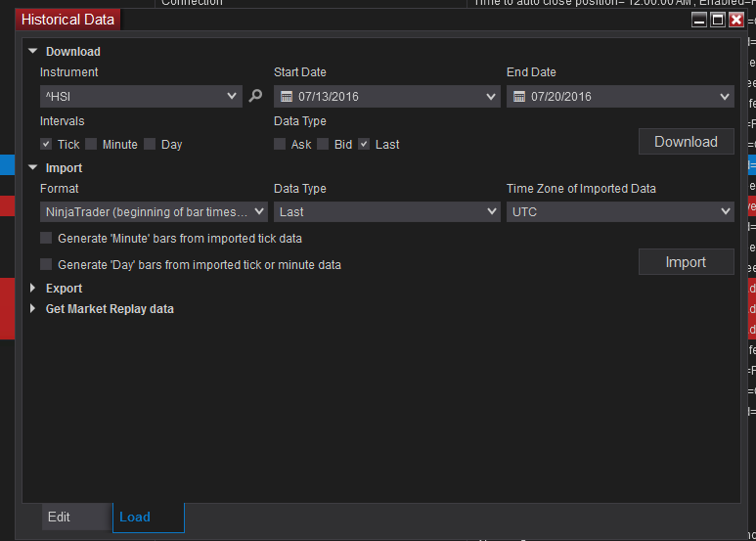The height and width of the screenshot is (541, 756).
Task: Open End Date 07/20/2016 dropdown arrow
Action: (724, 97)
